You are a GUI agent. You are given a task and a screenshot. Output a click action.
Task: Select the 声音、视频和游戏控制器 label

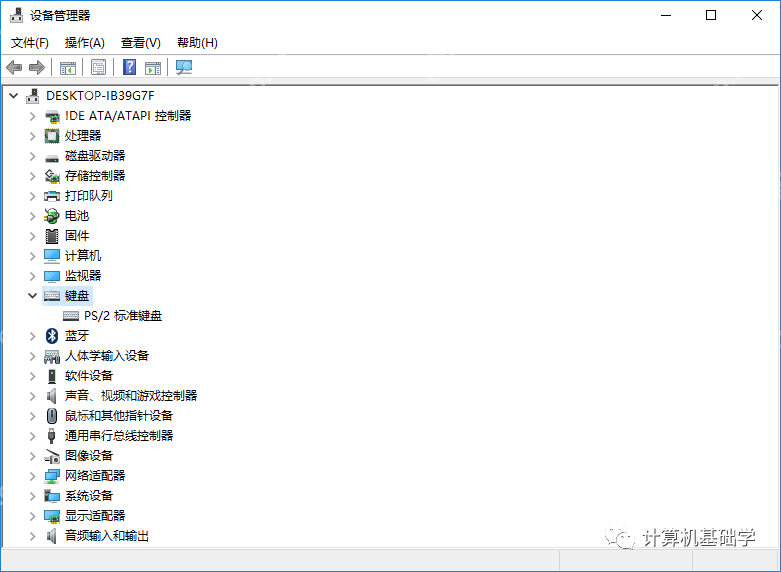point(131,396)
